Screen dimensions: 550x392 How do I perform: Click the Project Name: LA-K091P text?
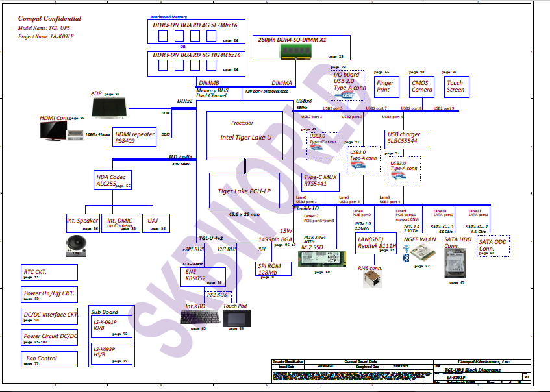(46, 36)
